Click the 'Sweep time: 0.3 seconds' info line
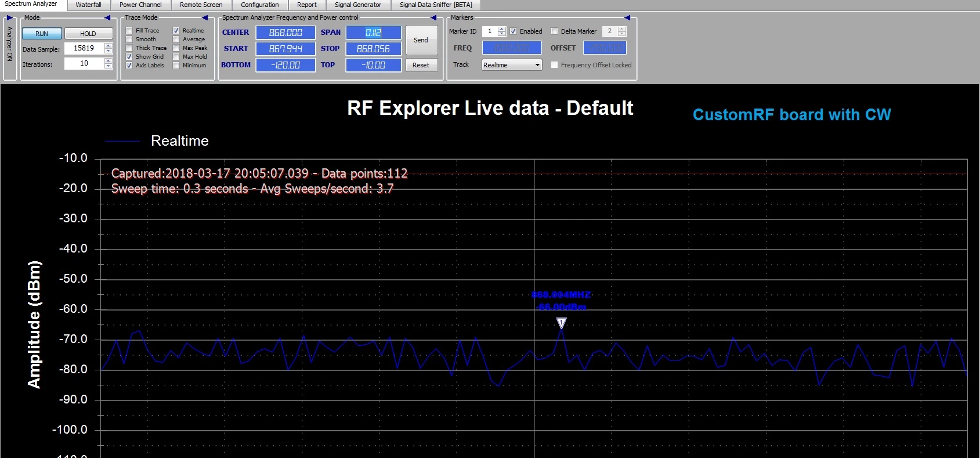Viewport: 980px width, 458px height. 252,188
